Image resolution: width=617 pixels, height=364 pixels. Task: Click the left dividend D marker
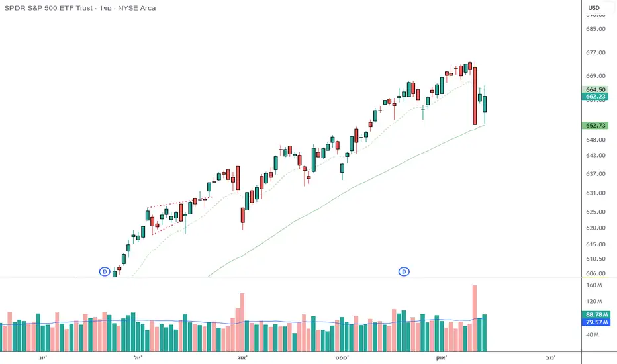click(x=104, y=271)
